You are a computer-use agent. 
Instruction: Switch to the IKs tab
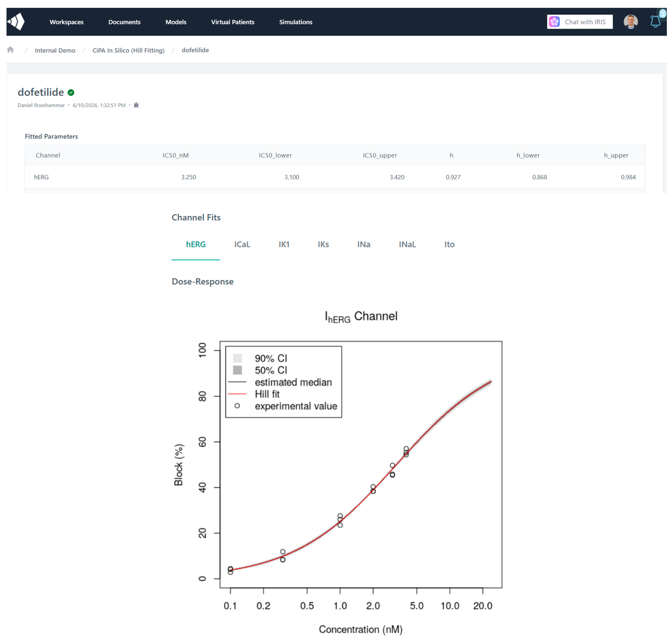click(x=323, y=244)
